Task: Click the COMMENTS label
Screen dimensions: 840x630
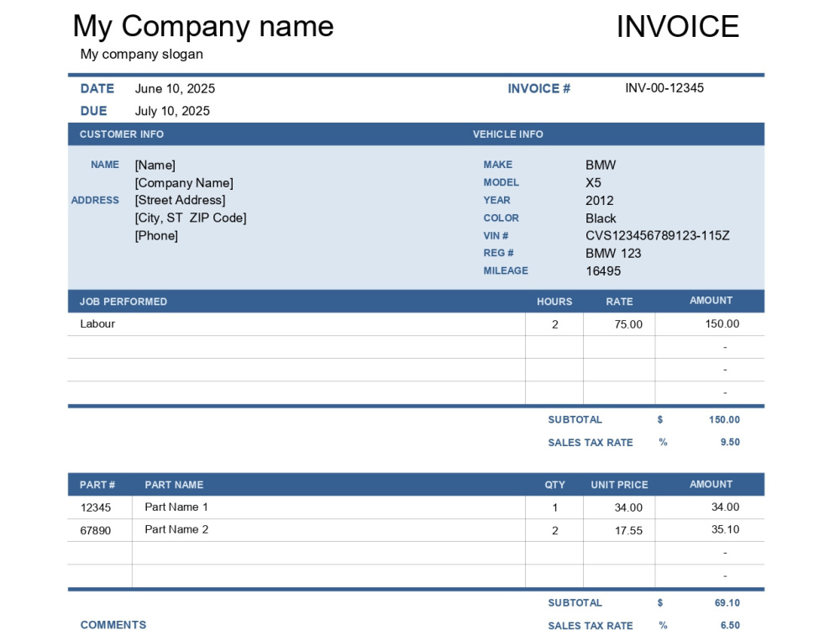Action: [x=113, y=625]
